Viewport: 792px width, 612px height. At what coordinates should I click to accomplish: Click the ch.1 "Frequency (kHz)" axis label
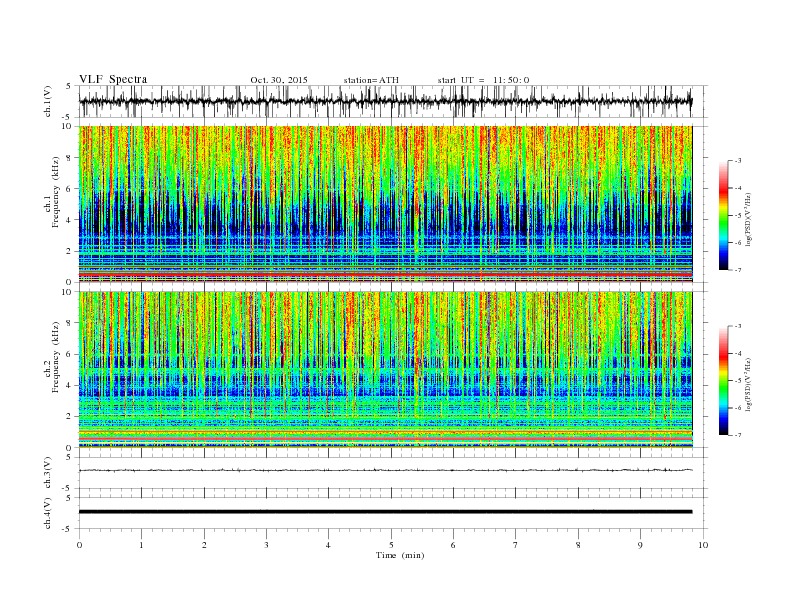click(56, 192)
